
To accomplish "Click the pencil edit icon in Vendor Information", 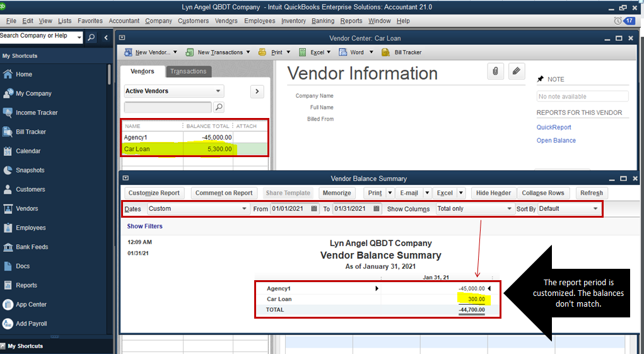I will [516, 71].
